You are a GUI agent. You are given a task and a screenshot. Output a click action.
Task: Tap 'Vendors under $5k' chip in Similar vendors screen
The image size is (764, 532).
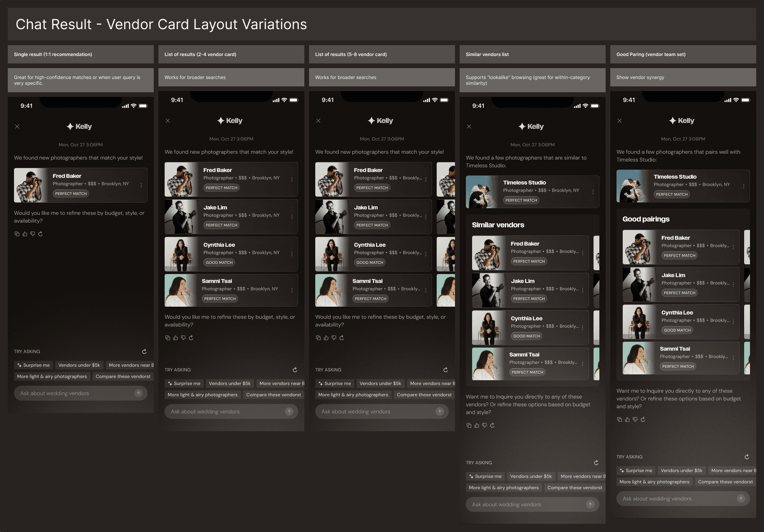531,476
